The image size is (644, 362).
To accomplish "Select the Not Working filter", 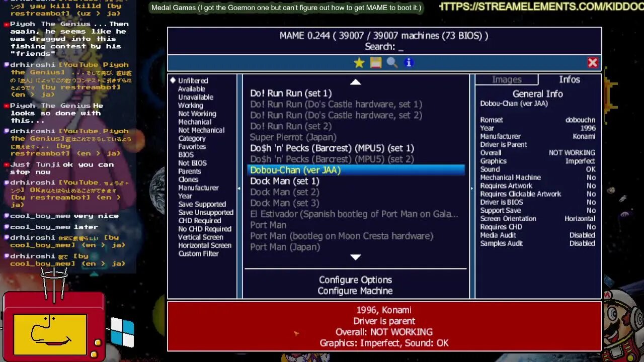I will (197, 114).
